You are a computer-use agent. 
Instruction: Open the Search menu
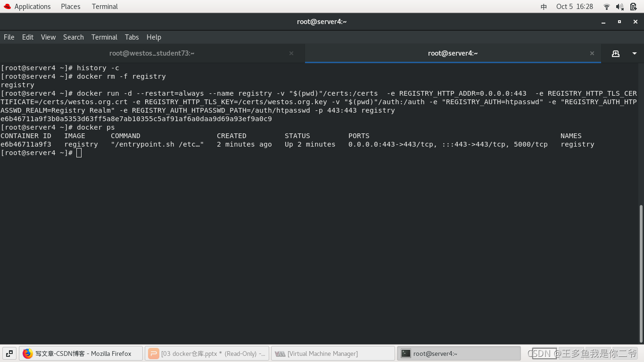[x=74, y=37]
